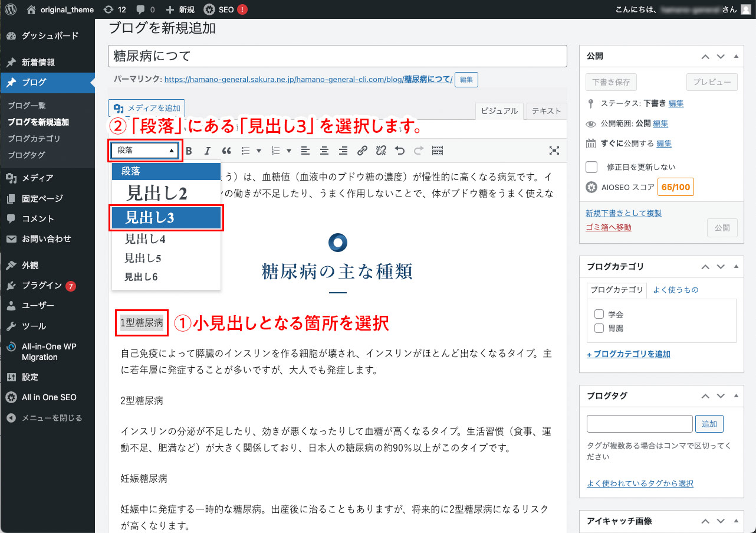Click the AIOSEO score 65/100 badge
The height and width of the screenshot is (533, 756).
(676, 187)
